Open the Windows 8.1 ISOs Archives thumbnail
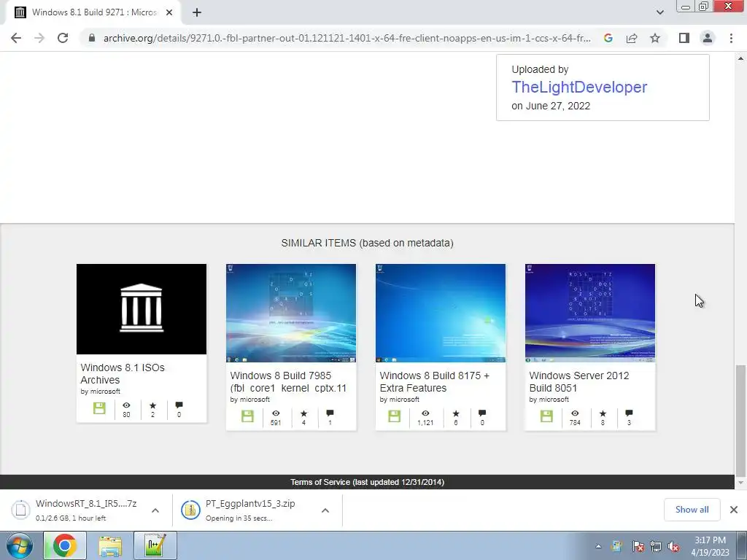Screen dimensions: 747x560 coord(142,309)
